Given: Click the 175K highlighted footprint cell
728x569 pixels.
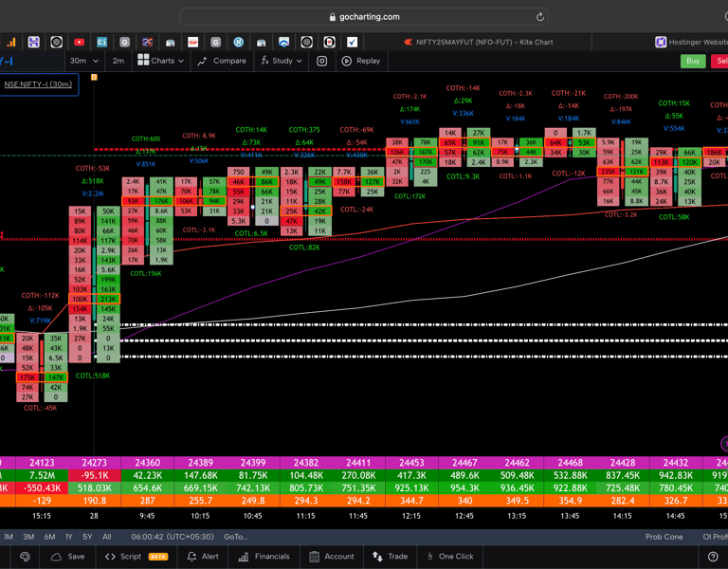Looking at the screenshot, I should tap(27, 377).
